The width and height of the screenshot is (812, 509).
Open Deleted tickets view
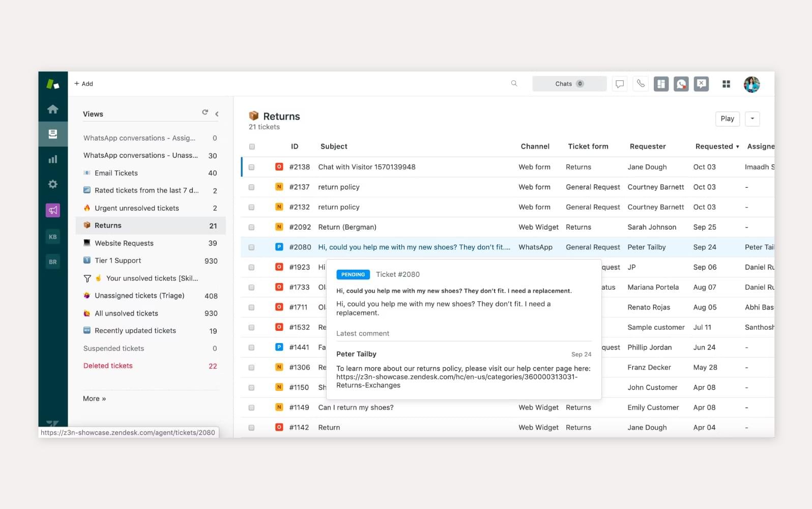tap(151, 366)
